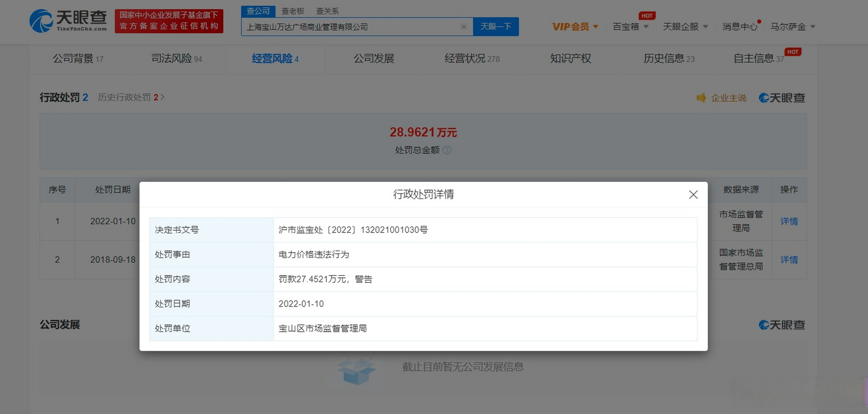
Task: Open 详情 for the 2018-09-18 penalty row
Action: click(x=789, y=259)
